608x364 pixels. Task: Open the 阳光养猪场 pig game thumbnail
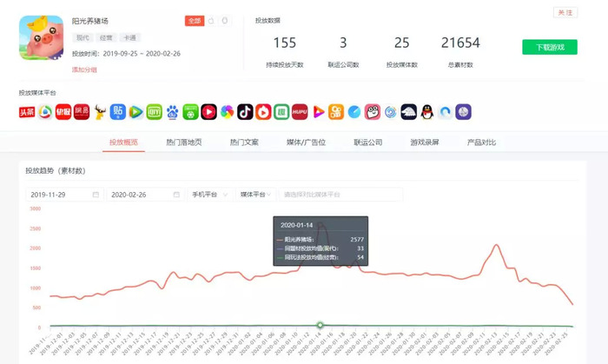coord(41,37)
